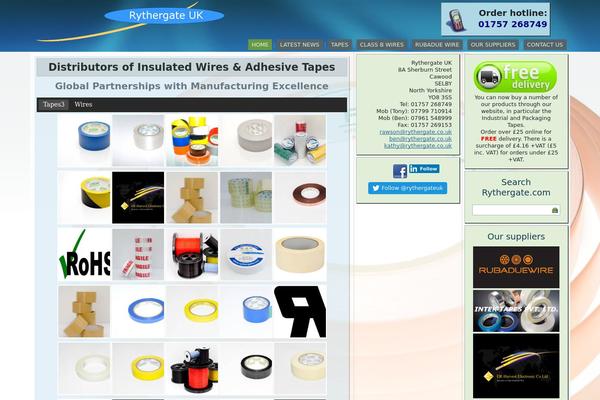
Task: Open the thin blue tape ring thumbnail
Action: pyautogui.click(x=138, y=312)
